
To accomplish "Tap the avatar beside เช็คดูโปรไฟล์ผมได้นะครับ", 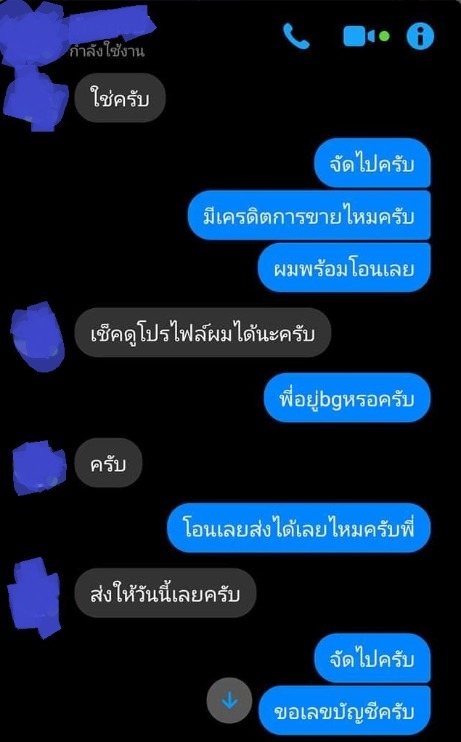I will (38, 337).
